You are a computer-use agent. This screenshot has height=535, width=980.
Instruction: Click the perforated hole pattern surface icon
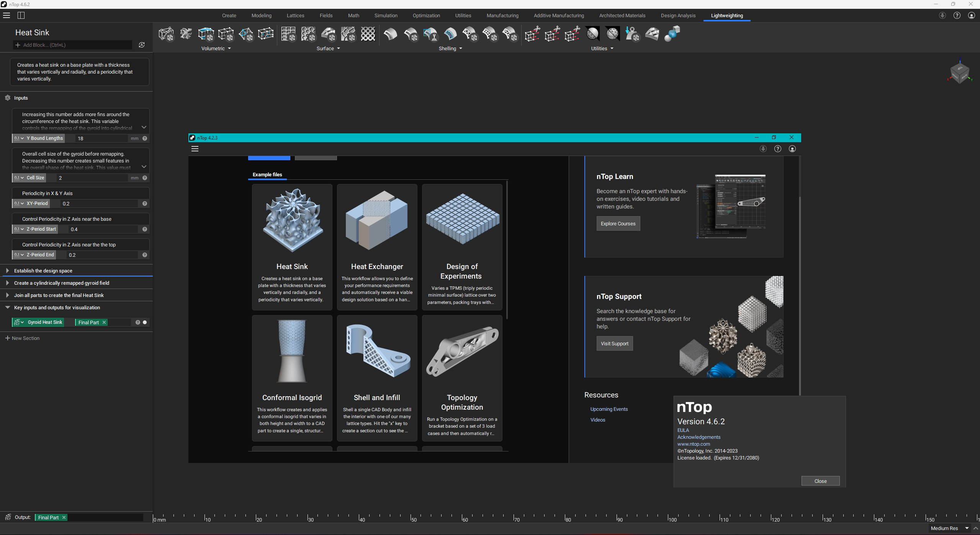tap(368, 34)
